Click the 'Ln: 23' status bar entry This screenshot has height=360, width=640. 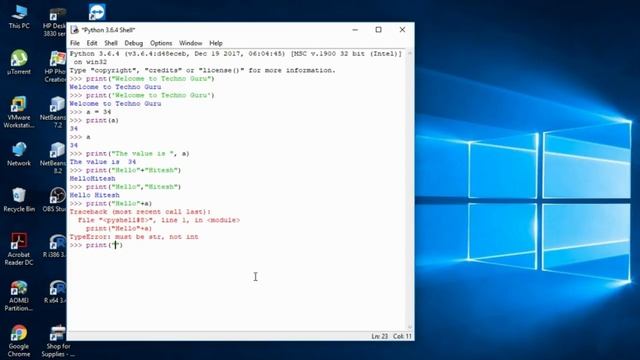pos(380,336)
